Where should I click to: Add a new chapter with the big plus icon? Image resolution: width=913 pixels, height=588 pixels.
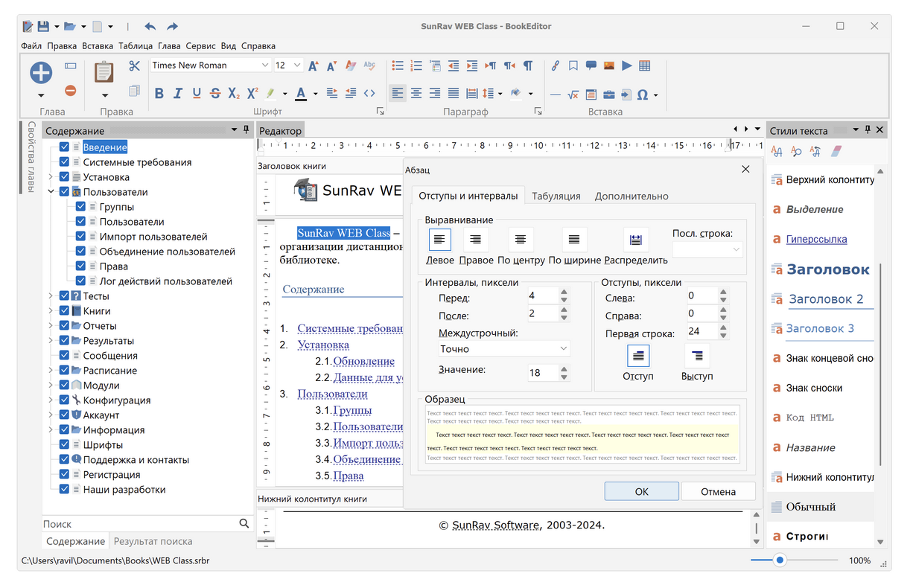pyautogui.click(x=41, y=73)
